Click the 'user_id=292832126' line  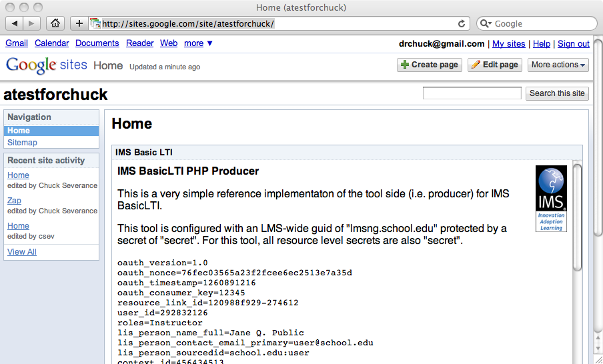click(163, 313)
